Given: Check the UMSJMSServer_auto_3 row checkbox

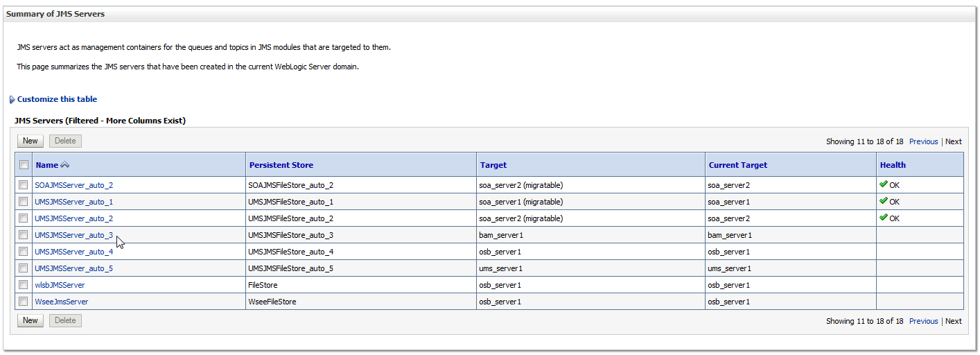Looking at the screenshot, I should point(24,235).
